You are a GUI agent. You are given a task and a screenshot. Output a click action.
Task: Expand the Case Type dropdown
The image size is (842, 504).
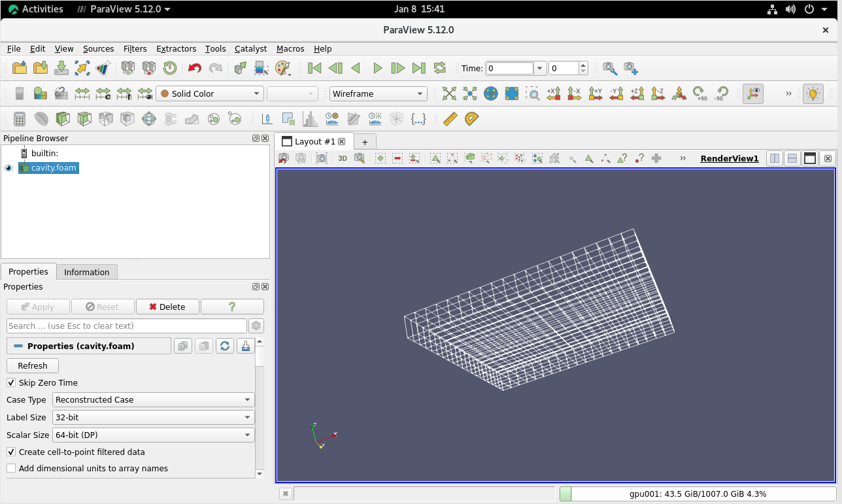(154, 400)
